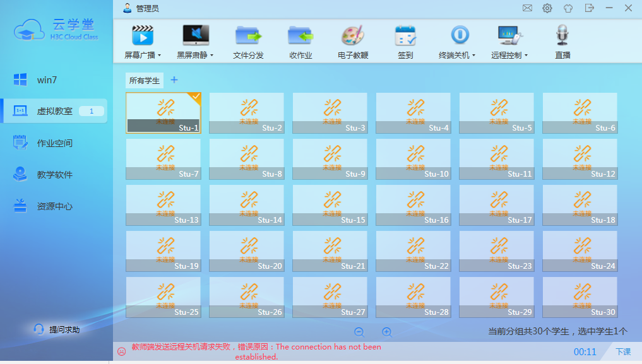Select student thumbnail Stu-27

pyautogui.click(x=330, y=297)
